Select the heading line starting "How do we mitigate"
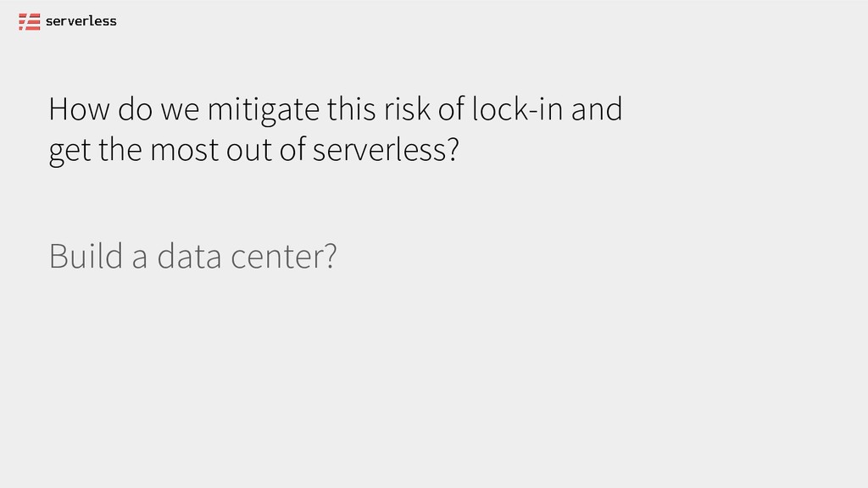The width and height of the screenshot is (868, 488). click(x=336, y=108)
